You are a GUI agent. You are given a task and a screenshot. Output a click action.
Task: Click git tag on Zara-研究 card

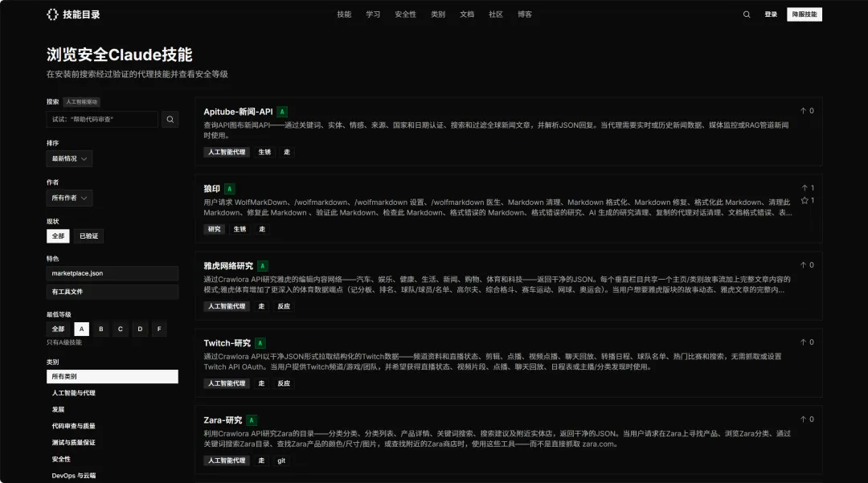[281, 460]
